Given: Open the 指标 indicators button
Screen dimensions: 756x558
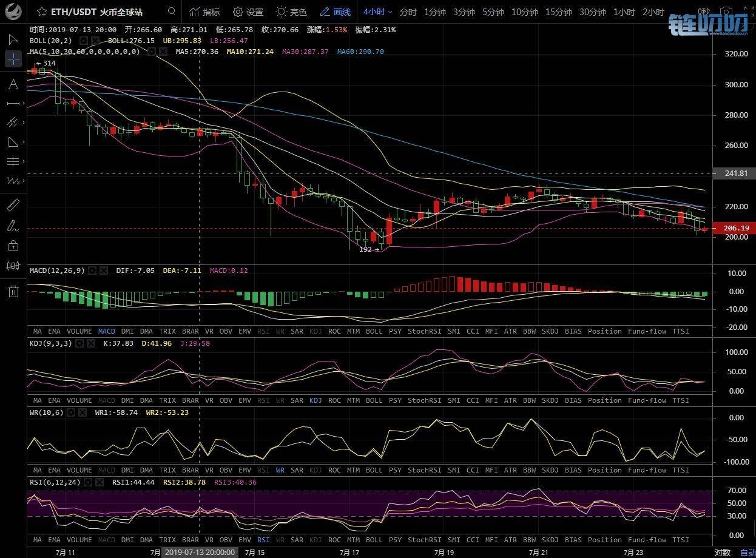Looking at the screenshot, I should point(204,12).
